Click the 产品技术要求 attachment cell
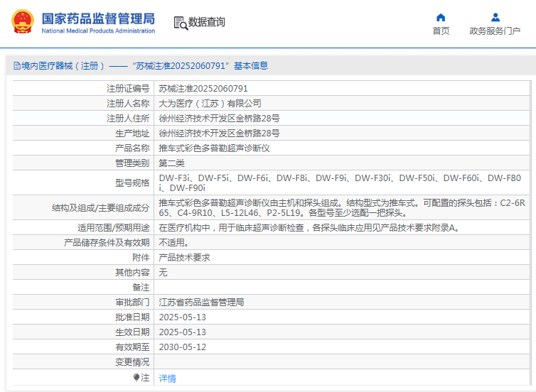 184,258
